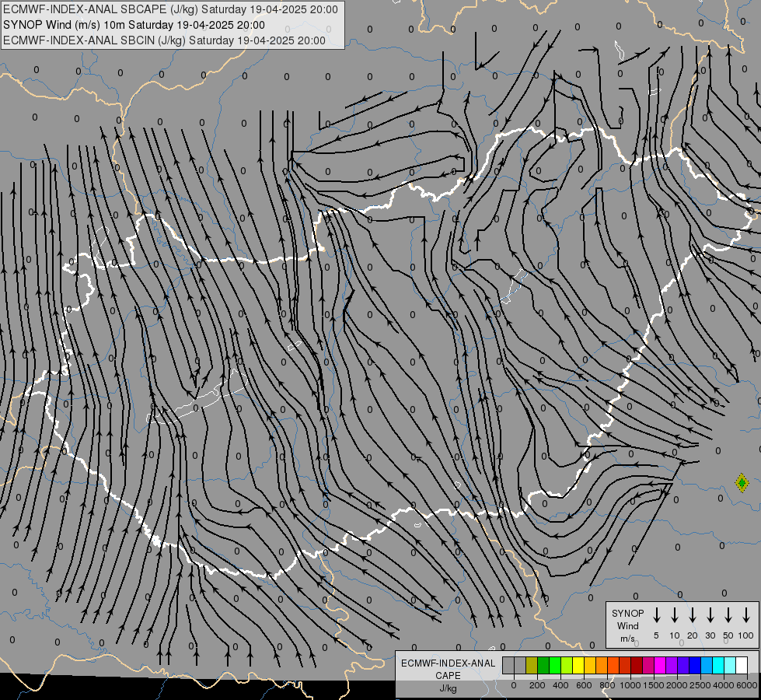Click the '100' speed label in wind legend
The image size is (761, 700).
[x=746, y=635]
